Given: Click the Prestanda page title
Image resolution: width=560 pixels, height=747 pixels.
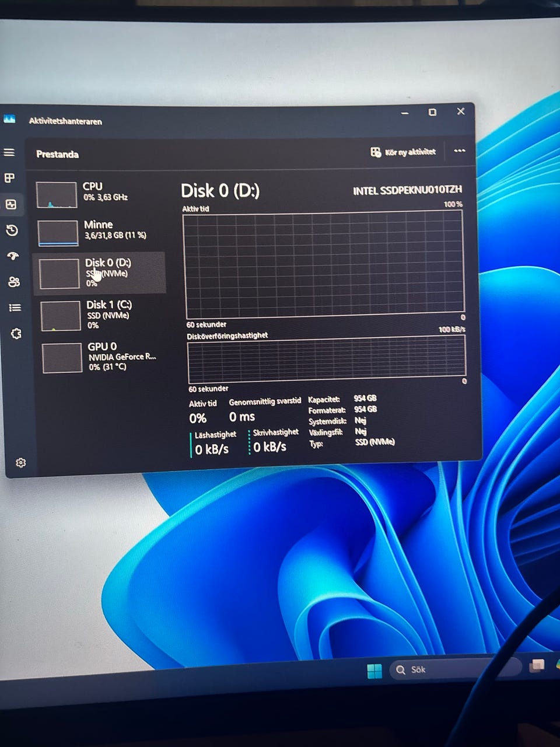Looking at the screenshot, I should click(x=57, y=154).
